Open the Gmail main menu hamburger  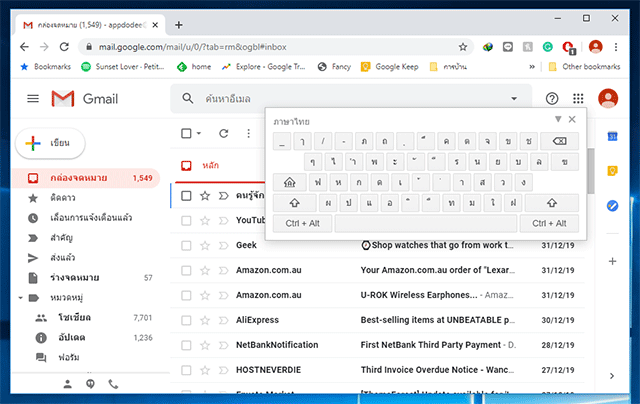click(33, 99)
